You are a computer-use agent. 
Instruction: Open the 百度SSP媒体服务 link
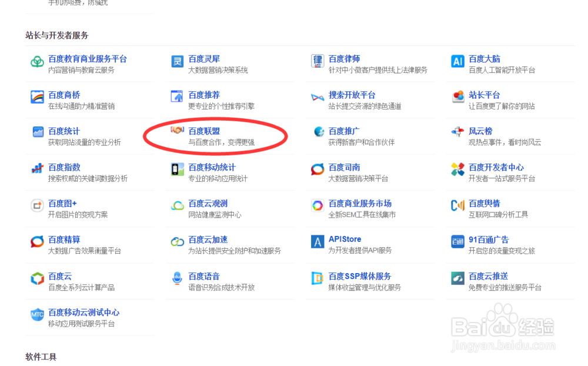[x=360, y=277]
